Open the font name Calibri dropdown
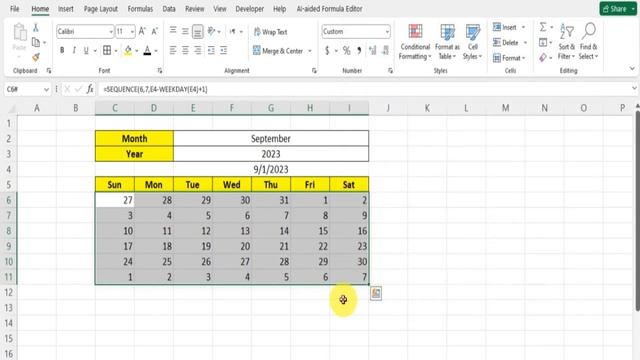The image size is (640, 360). 111,31
